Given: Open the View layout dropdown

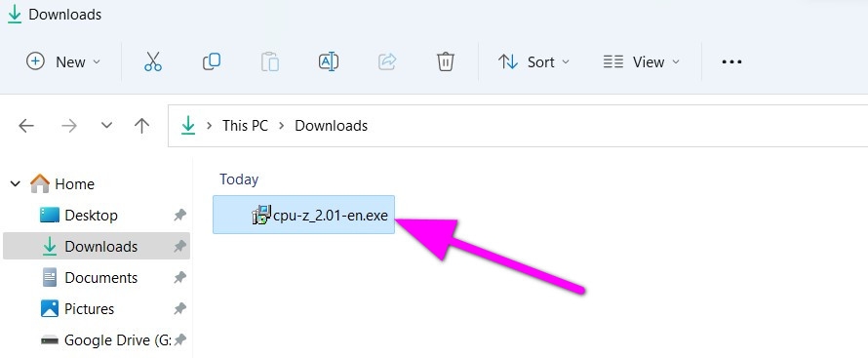Looking at the screenshot, I should (642, 61).
